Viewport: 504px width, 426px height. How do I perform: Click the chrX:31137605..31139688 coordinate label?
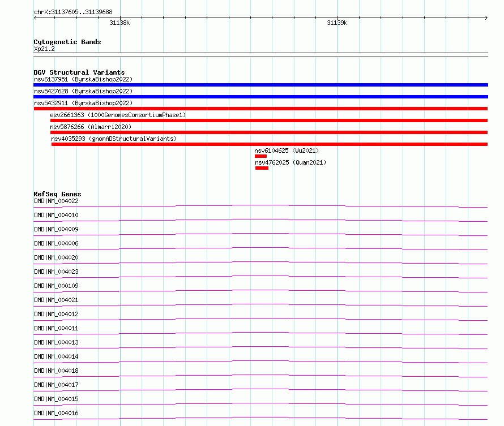pos(73,12)
